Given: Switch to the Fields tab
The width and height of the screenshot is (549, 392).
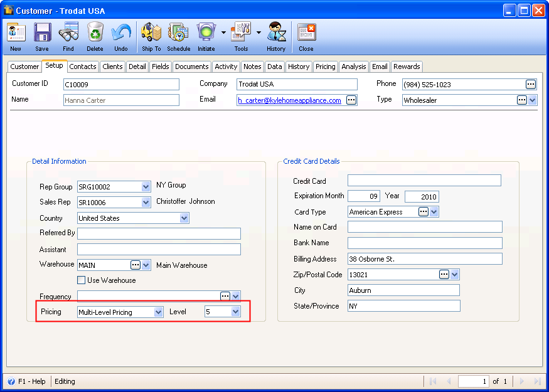Looking at the screenshot, I should tap(161, 66).
